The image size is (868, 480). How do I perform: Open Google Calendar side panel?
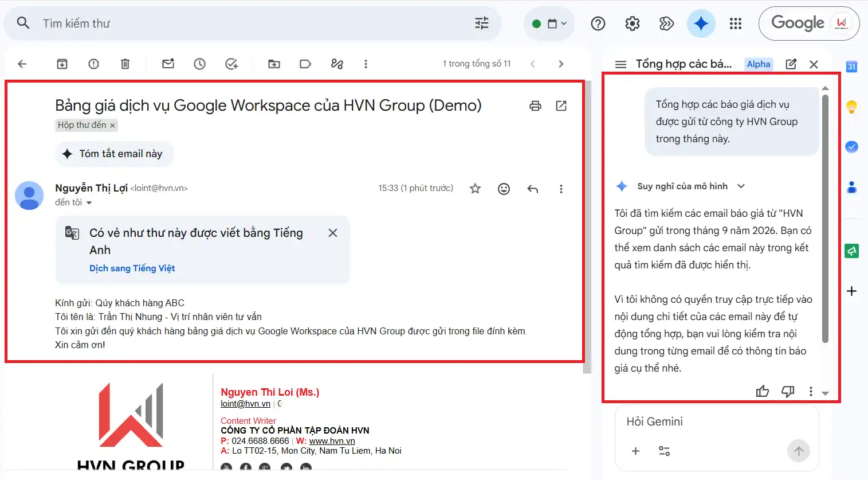pos(851,67)
